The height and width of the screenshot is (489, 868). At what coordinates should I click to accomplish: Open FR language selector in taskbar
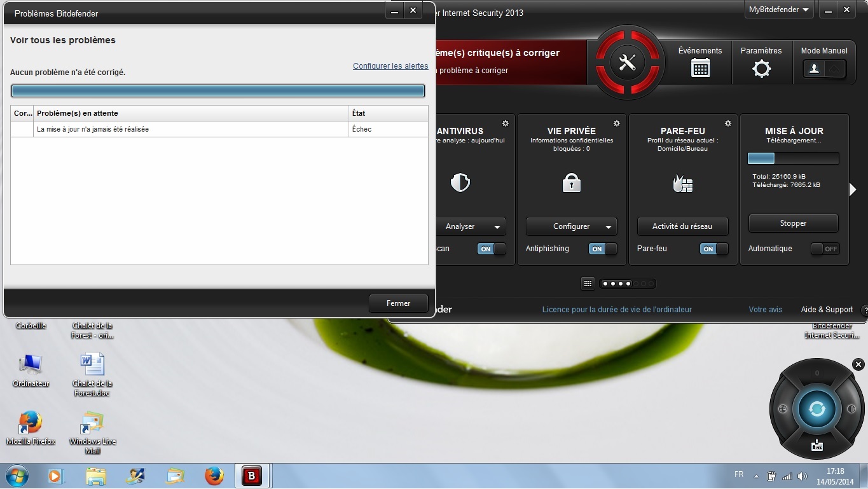(x=739, y=474)
